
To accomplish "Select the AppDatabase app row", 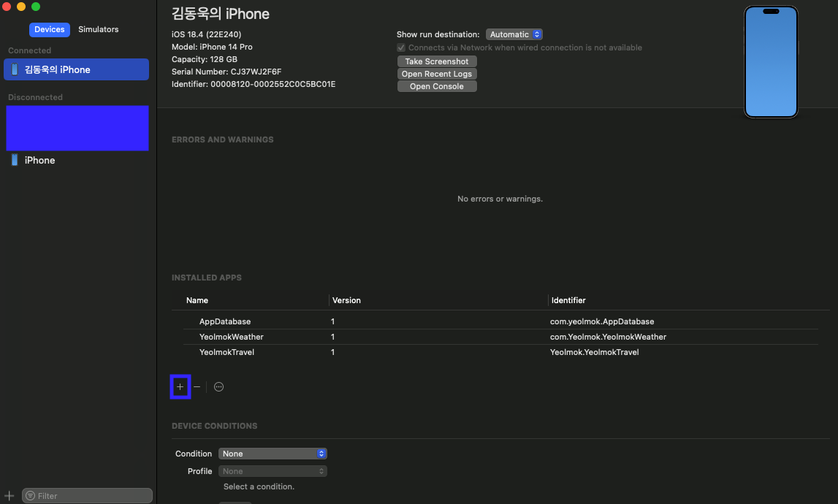I will [500, 321].
